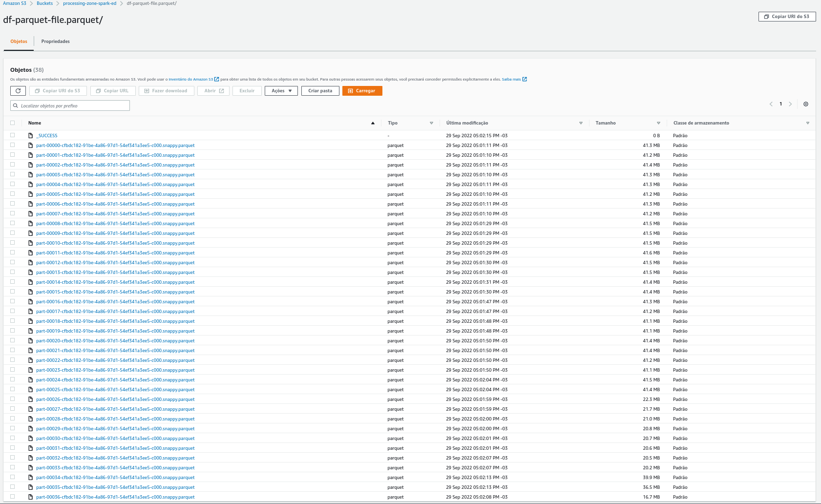Click the external link icon beside Inventário do Amazon S3
This screenshot has height=504, width=821.
[x=216, y=79]
